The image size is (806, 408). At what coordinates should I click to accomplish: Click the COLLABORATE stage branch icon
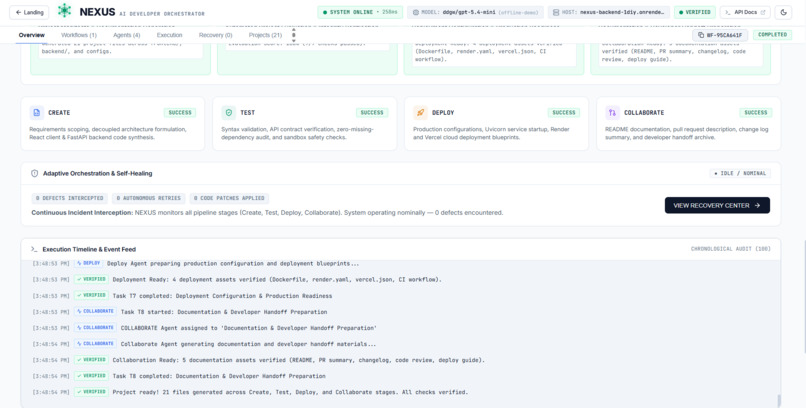pyautogui.click(x=612, y=113)
